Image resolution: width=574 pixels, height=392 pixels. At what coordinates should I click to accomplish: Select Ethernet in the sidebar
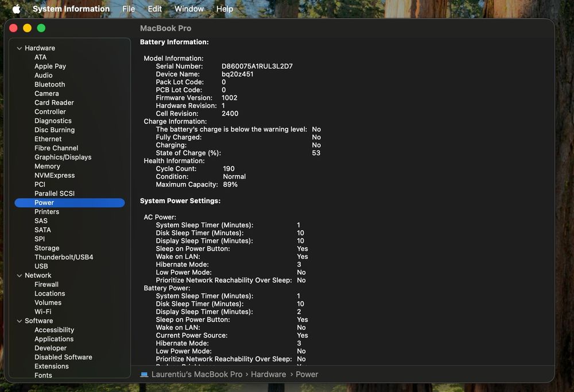pyautogui.click(x=48, y=139)
